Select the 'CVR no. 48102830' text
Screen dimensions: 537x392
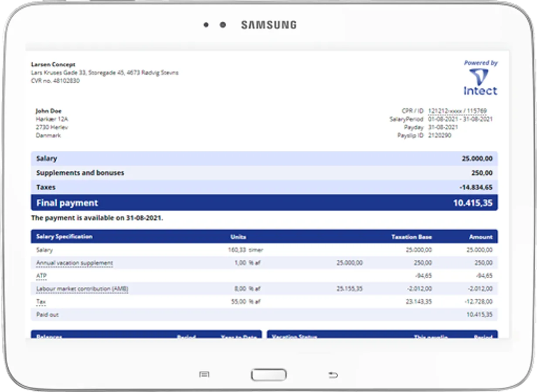click(55, 81)
